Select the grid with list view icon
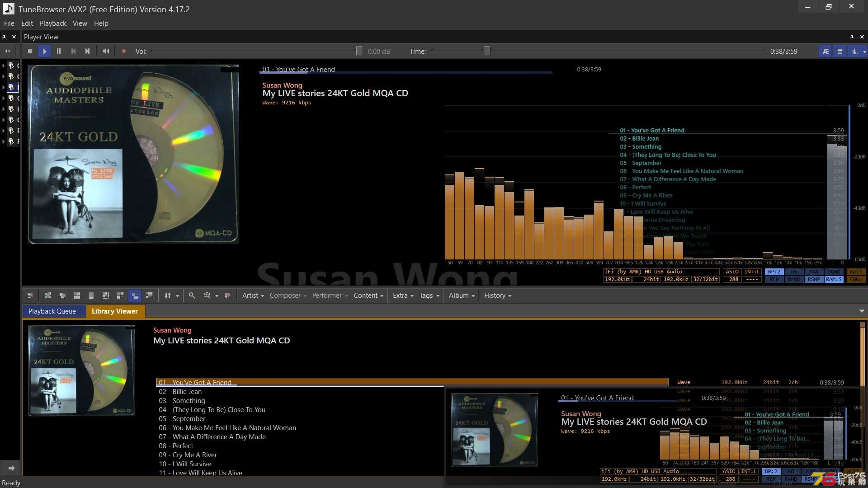868x488 pixels. (106, 296)
